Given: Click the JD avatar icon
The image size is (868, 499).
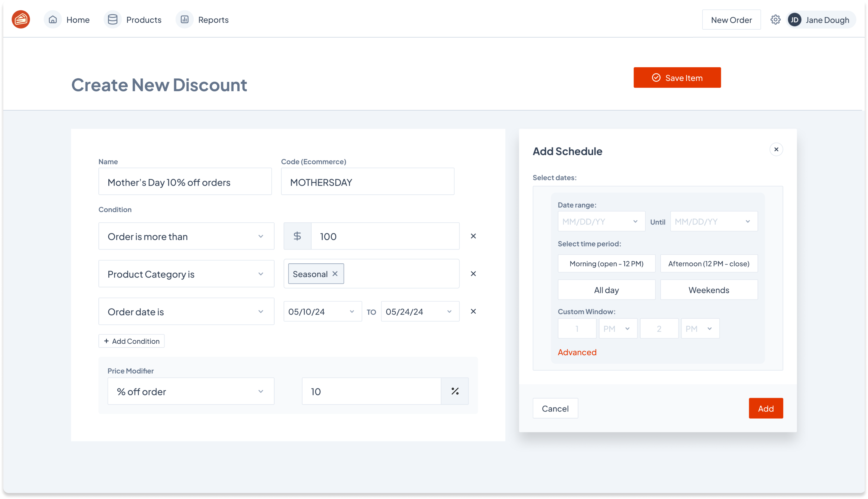Looking at the screenshot, I should click(795, 20).
